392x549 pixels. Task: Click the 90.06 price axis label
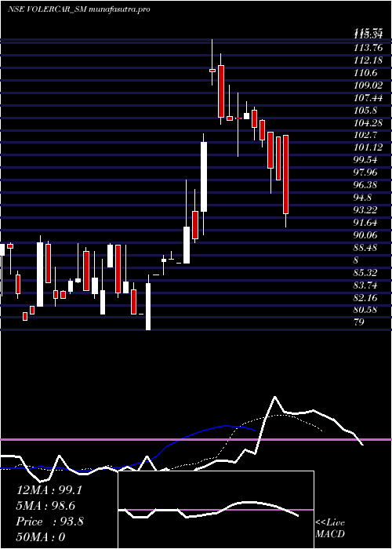pos(365,235)
